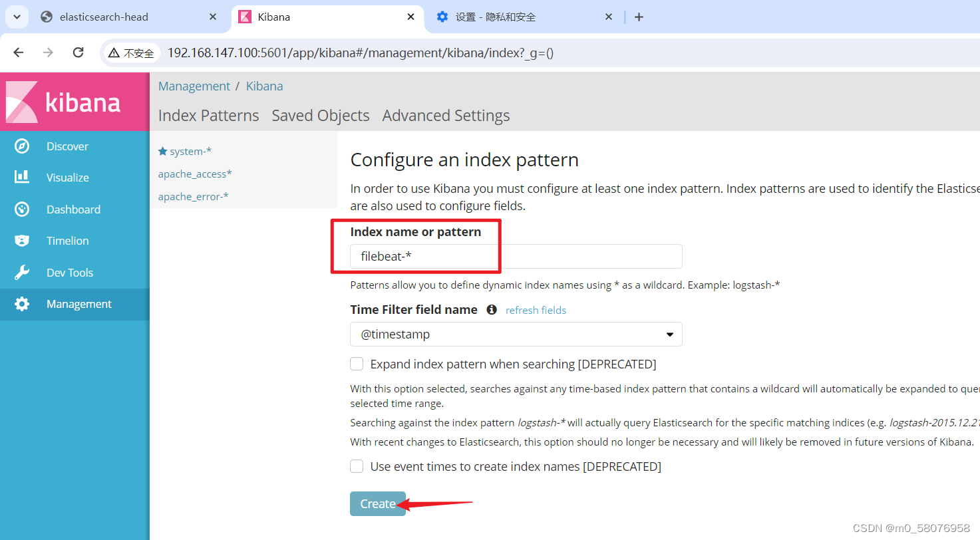Click the elasticsearch-head globe favicon
The image size is (980, 540).
[47, 17]
